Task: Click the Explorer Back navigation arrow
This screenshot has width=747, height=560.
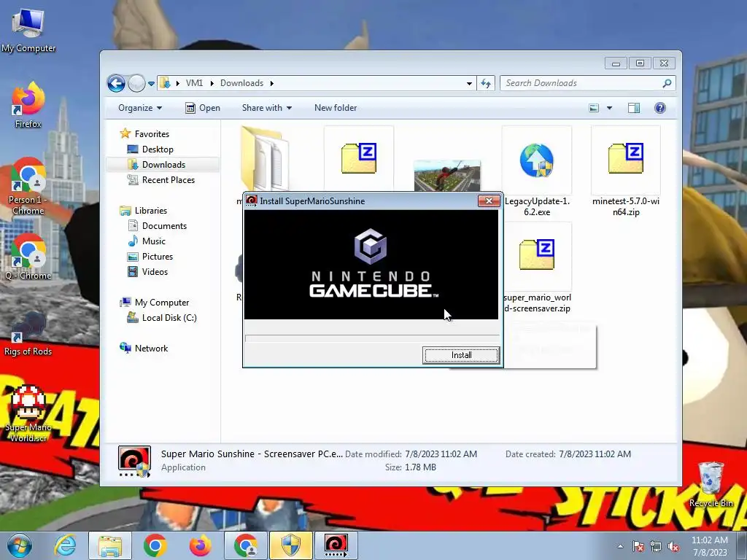Action: (116, 83)
